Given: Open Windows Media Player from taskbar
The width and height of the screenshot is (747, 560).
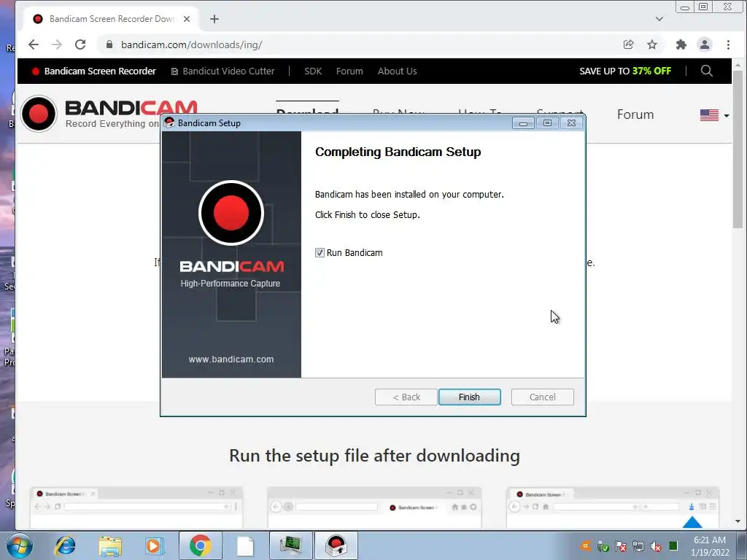Looking at the screenshot, I should coord(153,545).
